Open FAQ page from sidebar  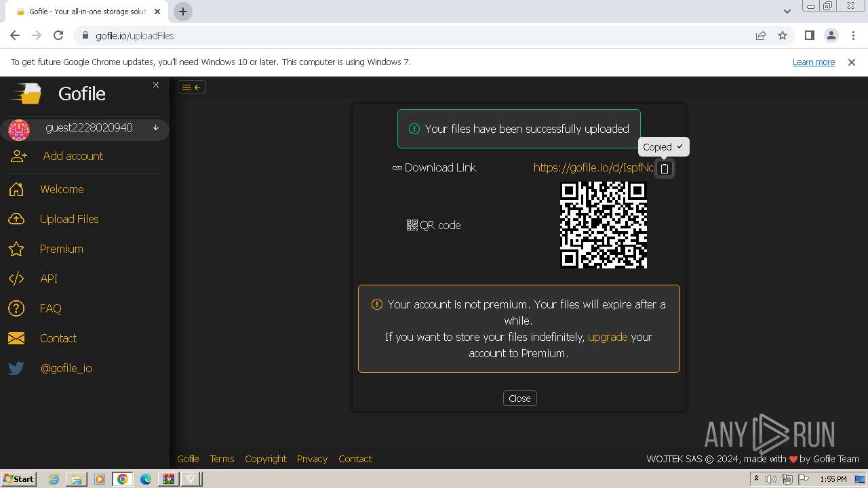pyautogui.click(x=50, y=308)
